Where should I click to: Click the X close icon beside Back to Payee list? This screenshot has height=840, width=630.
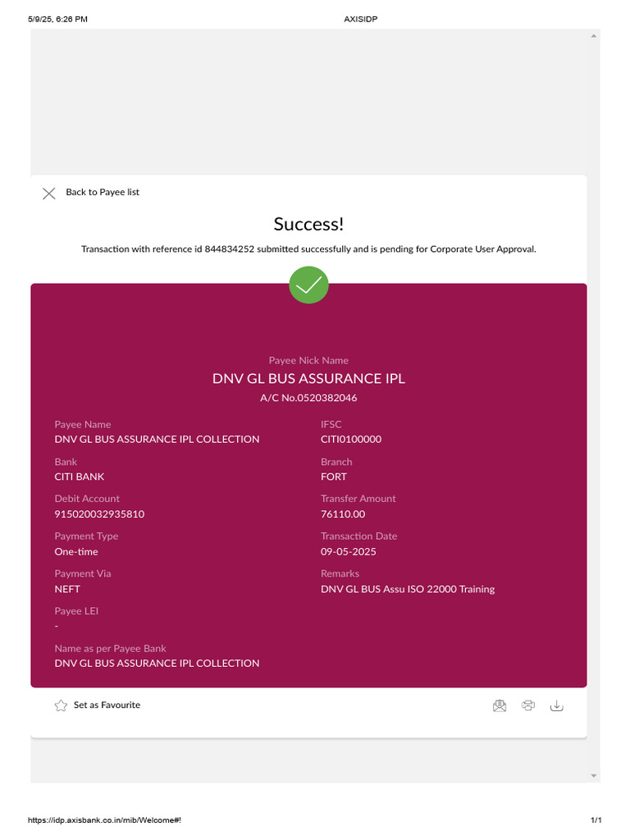(x=49, y=194)
